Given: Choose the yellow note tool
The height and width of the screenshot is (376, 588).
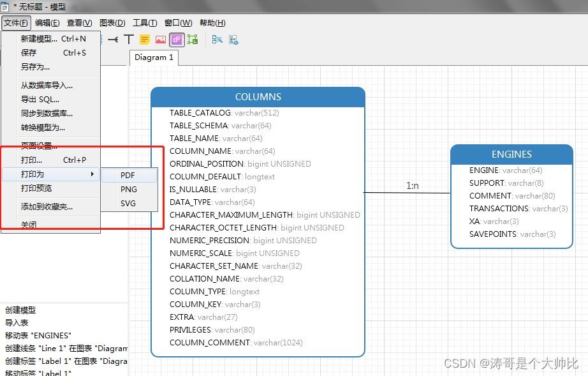Looking at the screenshot, I should 145,40.
